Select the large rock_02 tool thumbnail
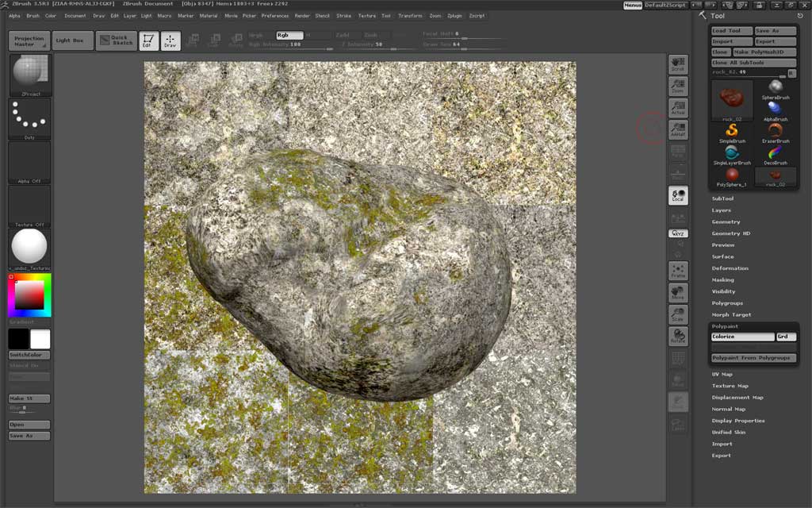Image resolution: width=812 pixels, height=508 pixels. click(732, 100)
